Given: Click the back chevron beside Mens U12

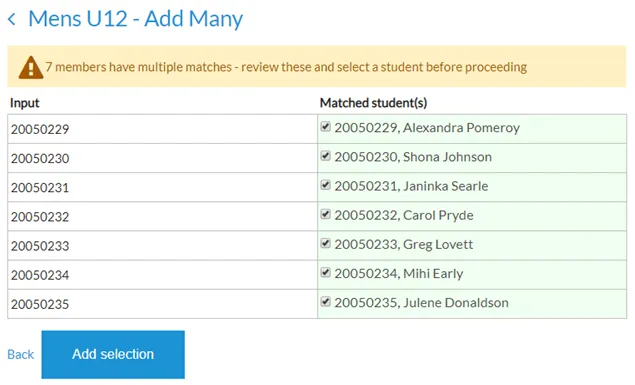Looking at the screenshot, I should 12,19.
